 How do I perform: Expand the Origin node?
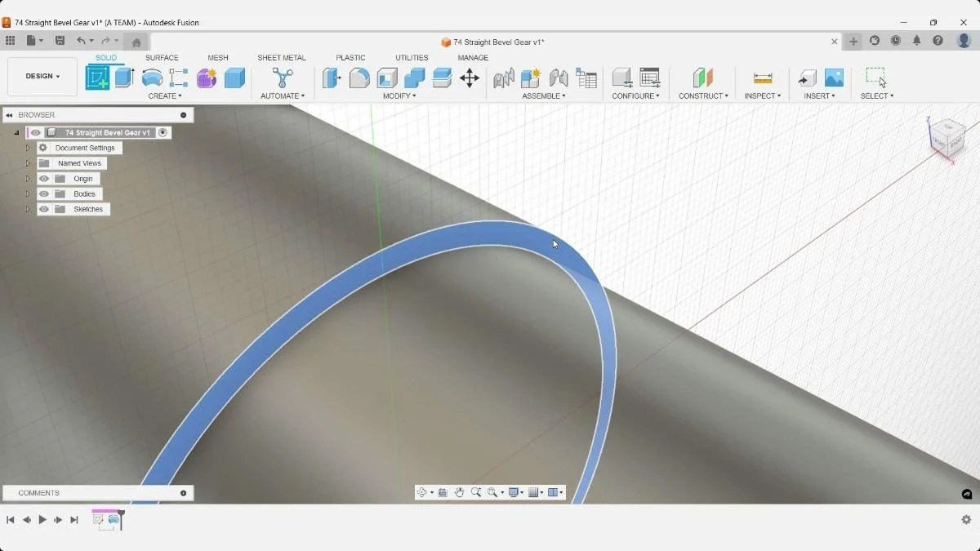pyautogui.click(x=28, y=179)
